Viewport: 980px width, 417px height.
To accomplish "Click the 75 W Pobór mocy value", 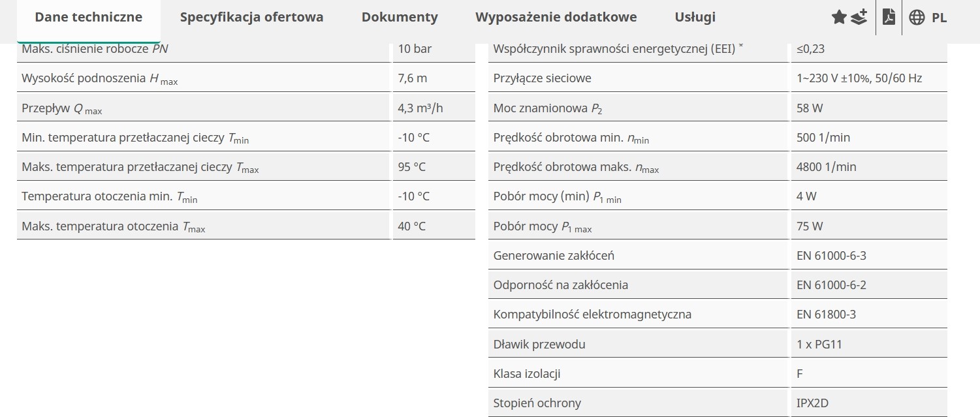I will click(810, 226).
